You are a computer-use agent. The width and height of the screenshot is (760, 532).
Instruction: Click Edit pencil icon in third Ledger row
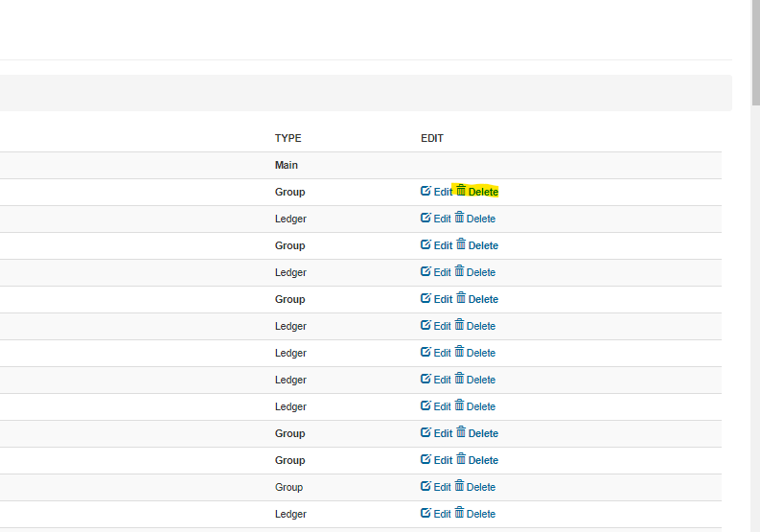[x=426, y=325]
